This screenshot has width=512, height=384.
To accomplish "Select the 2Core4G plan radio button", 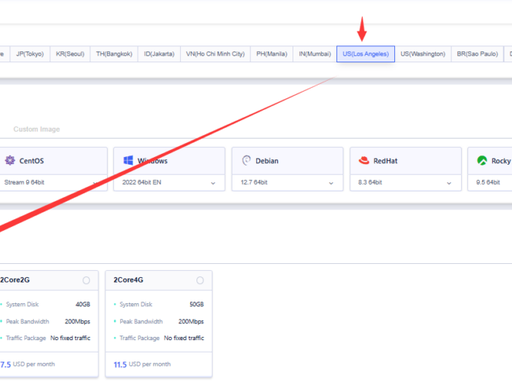I will click(x=200, y=280).
